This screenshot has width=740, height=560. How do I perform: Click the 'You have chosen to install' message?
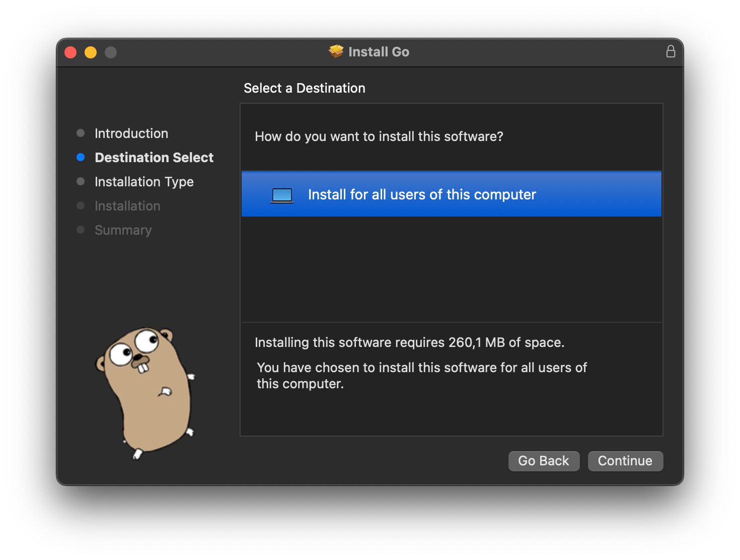pyautogui.click(x=422, y=376)
